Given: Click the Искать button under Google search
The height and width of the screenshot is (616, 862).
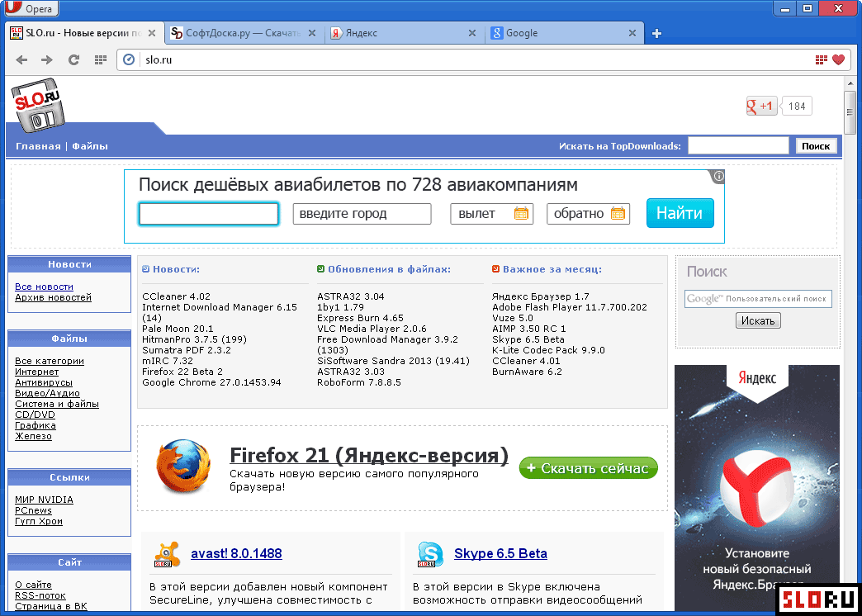Looking at the screenshot, I should pyautogui.click(x=758, y=320).
